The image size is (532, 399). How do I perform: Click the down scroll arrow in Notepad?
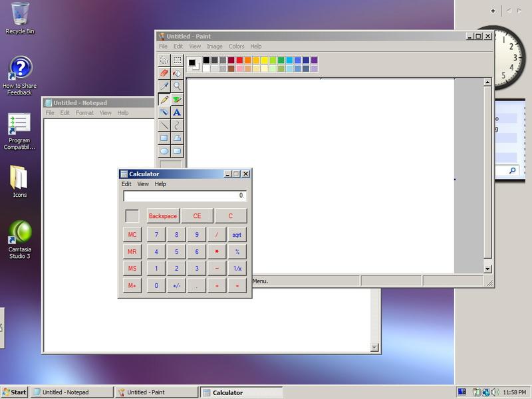coord(374,347)
